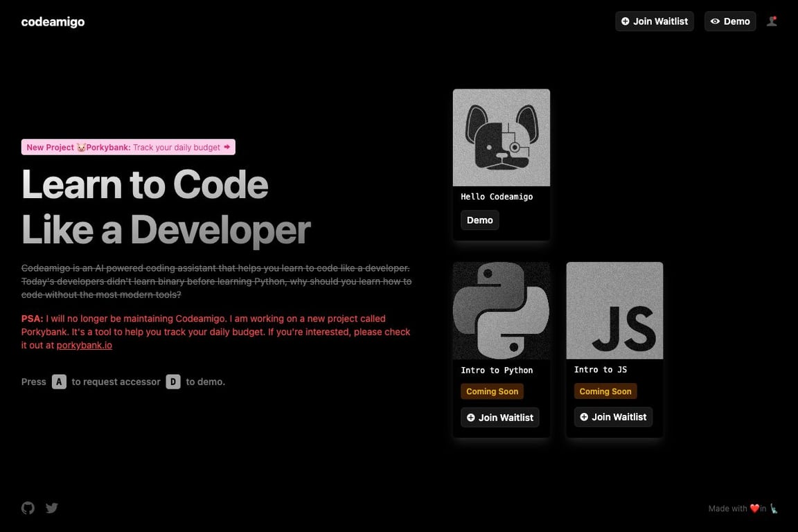Click Coming Soon badge on Python card
Viewport: 798px width, 532px height.
(492, 391)
